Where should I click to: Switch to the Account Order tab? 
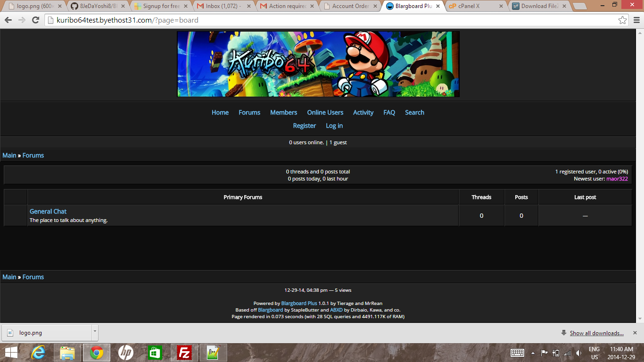pos(350,6)
